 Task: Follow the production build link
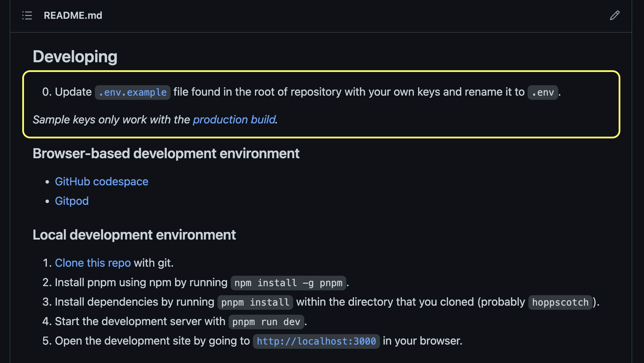234,120
